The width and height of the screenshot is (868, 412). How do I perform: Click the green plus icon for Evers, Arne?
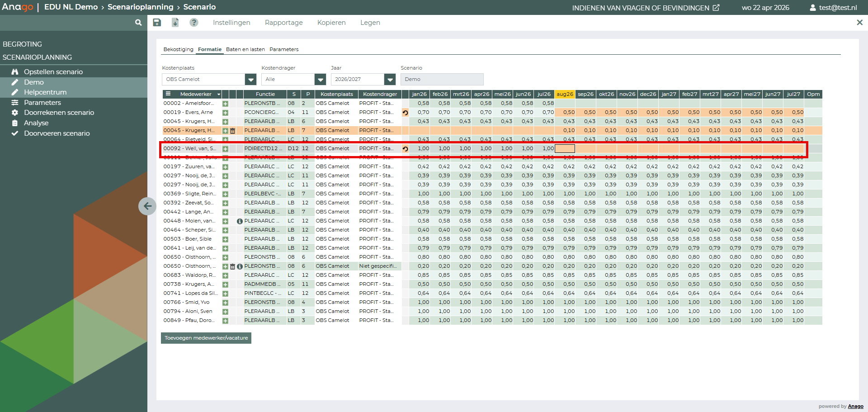[x=225, y=113]
